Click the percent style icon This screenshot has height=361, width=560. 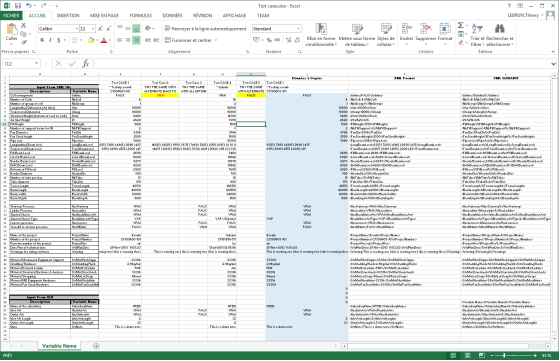269,40
